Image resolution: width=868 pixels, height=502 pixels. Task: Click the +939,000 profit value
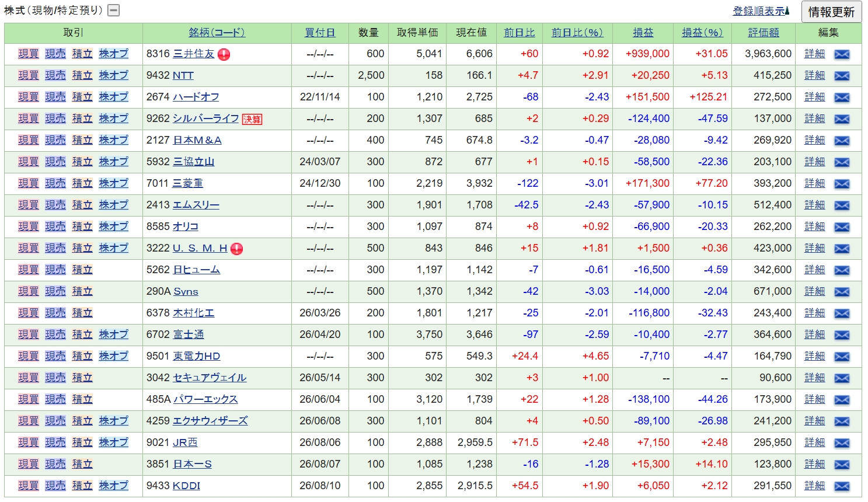coord(647,54)
